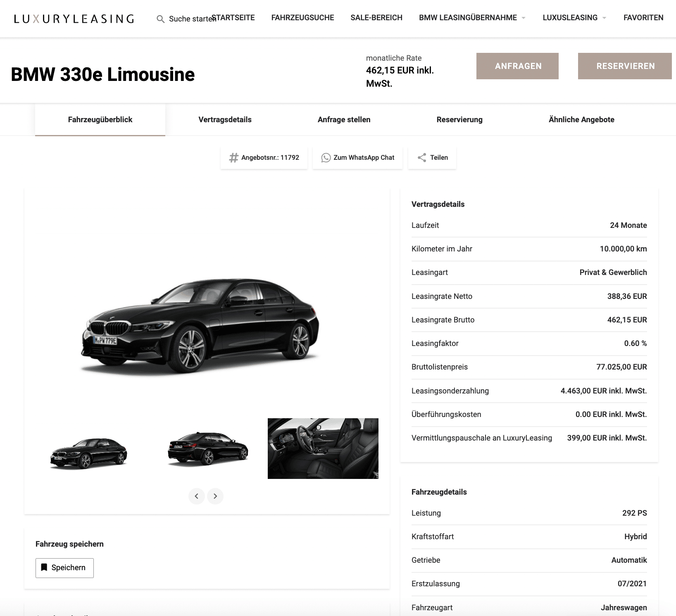Show previous image with left chevron
The height and width of the screenshot is (616, 676).
[197, 496]
